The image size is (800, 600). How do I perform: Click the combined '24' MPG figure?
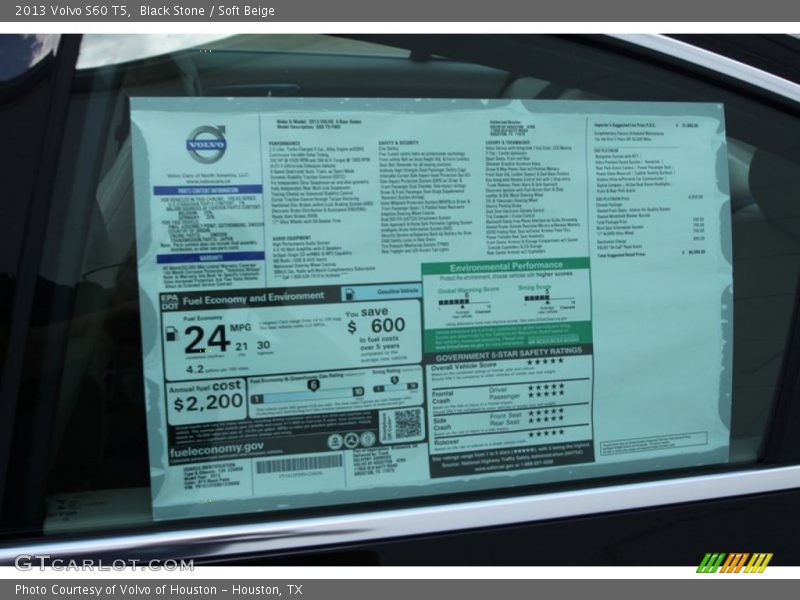[x=207, y=339]
